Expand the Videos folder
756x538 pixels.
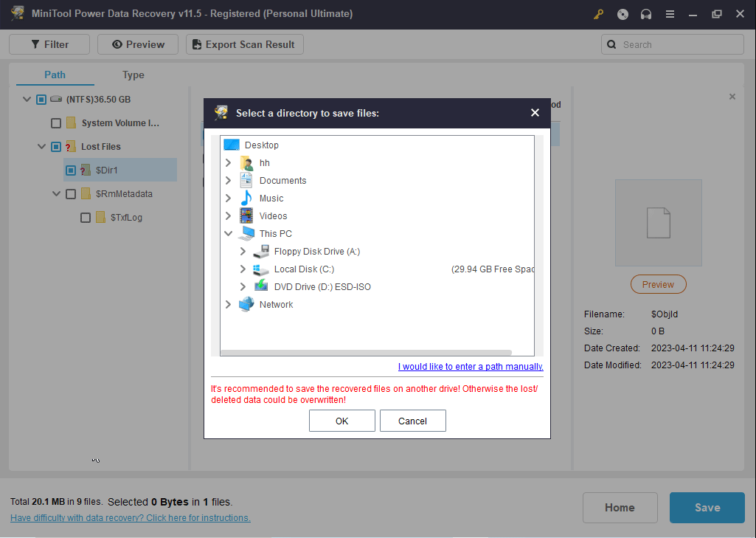229,215
